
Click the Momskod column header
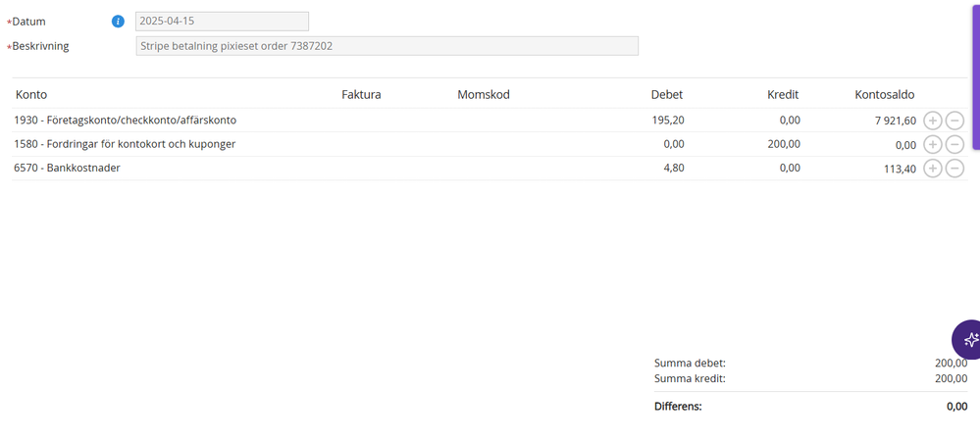tap(483, 94)
